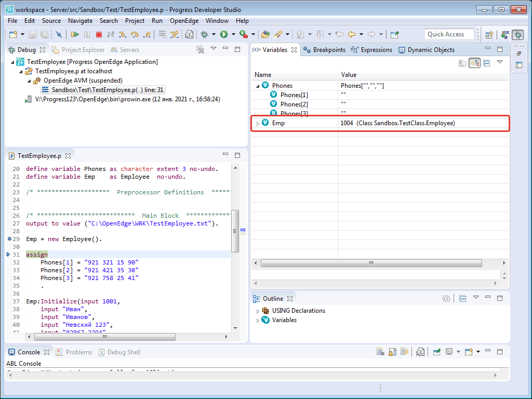Terminate the debug session with Stop icon
The height and width of the screenshot is (399, 532).
(99, 34)
